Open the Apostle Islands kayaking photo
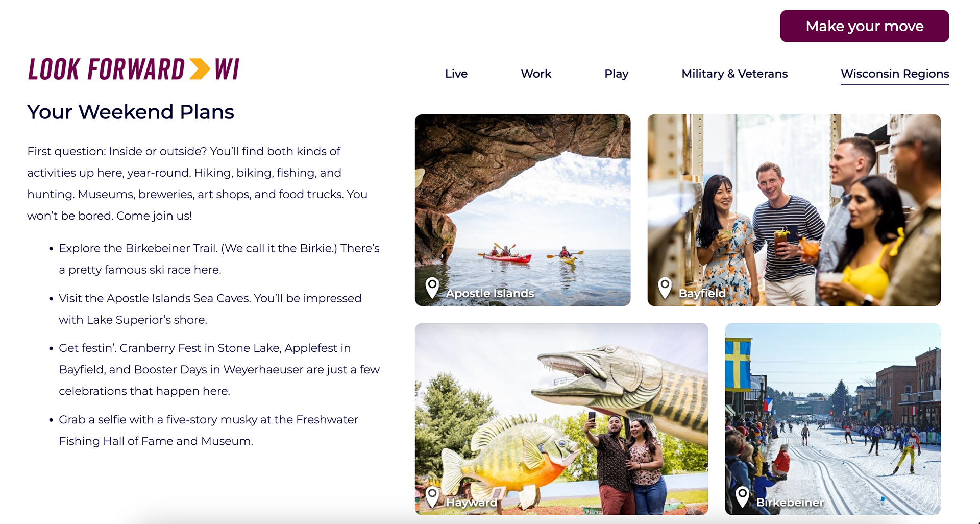This screenshot has height=524, width=980. [x=523, y=210]
